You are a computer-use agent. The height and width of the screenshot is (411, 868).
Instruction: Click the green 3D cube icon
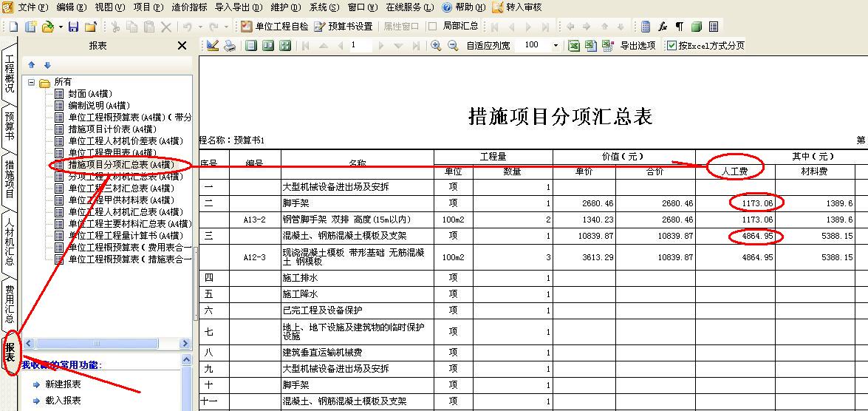tap(697, 27)
